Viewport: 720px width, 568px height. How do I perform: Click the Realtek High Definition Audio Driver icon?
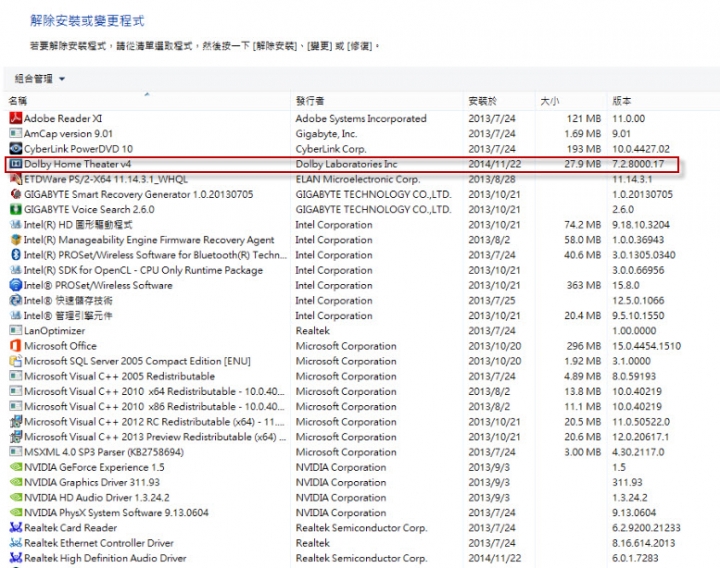[x=16, y=558]
